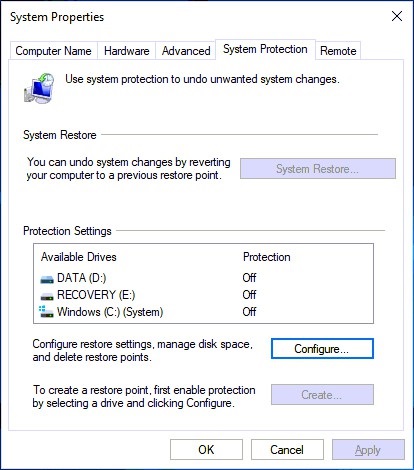The image size is (414, 470).
Task: Click the DATA (D:) drive icon
Action: coord(47,279)
